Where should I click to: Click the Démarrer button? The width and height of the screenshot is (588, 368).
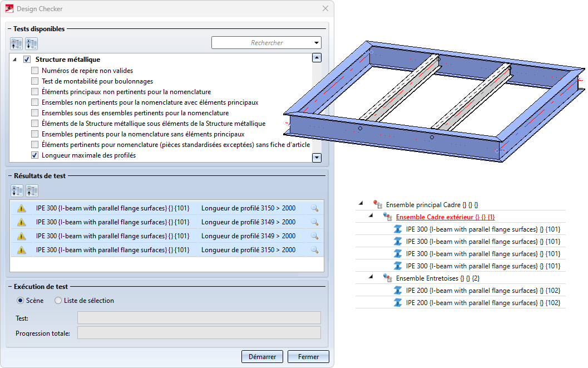click(x=263, y=357)
